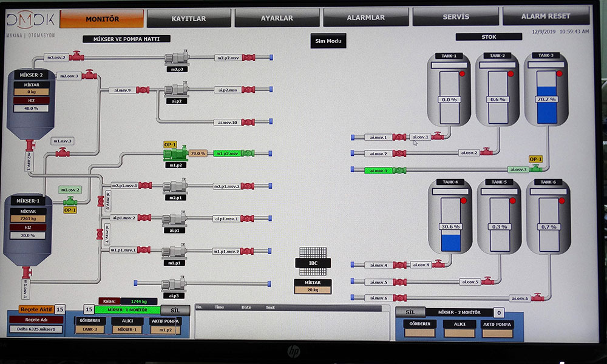Toggle the ai.msv.2 valve

pyautogui.click(x=399, y=153)
